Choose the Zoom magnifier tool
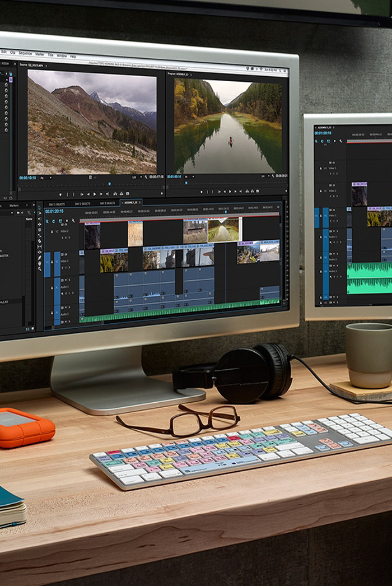Viewport: 392px width, 586px height. (40, 269)
